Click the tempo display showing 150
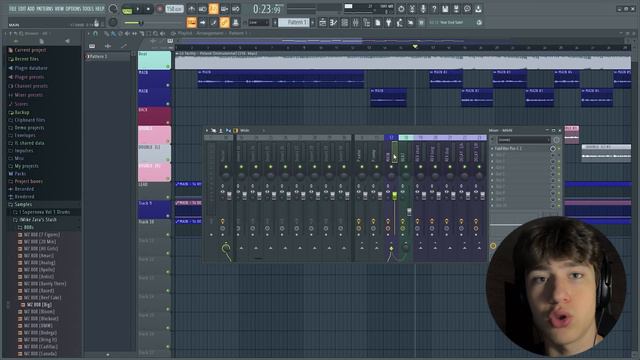Screen dimensions: 640x360 [x=174, y=9]
